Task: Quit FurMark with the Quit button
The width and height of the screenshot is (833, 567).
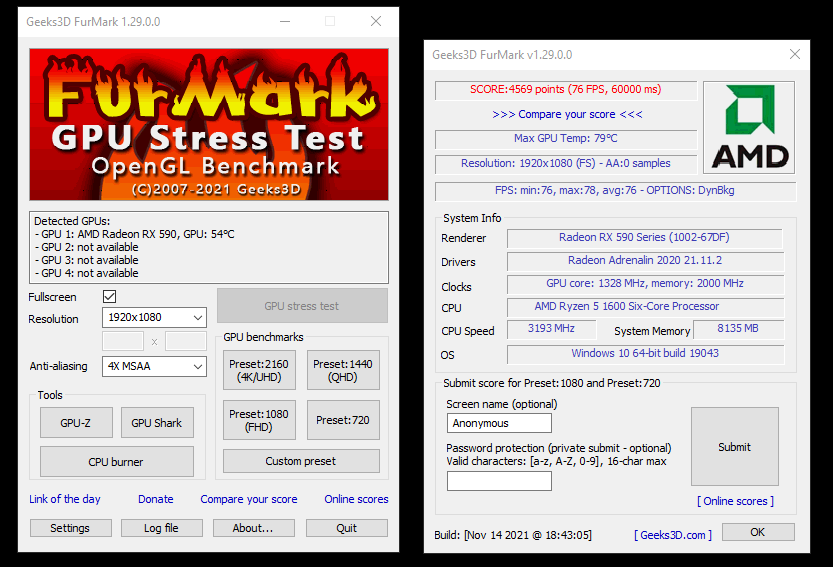Action: (x=346, y=528)
